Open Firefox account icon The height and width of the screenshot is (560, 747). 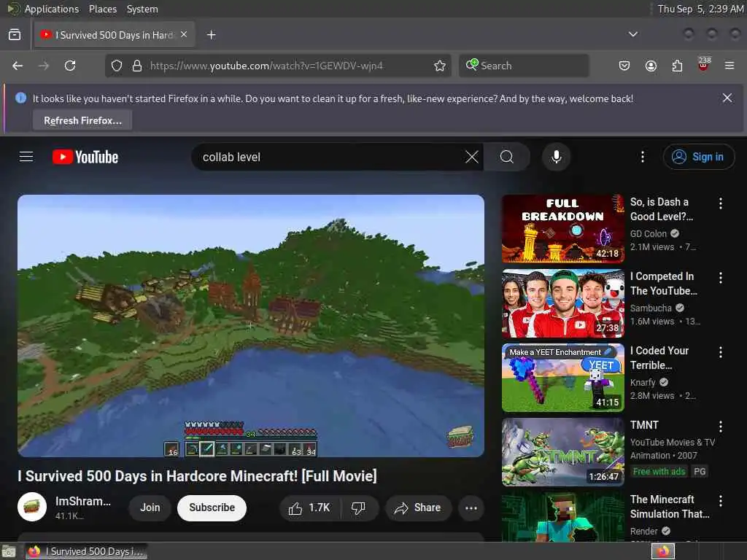(651, 66)
